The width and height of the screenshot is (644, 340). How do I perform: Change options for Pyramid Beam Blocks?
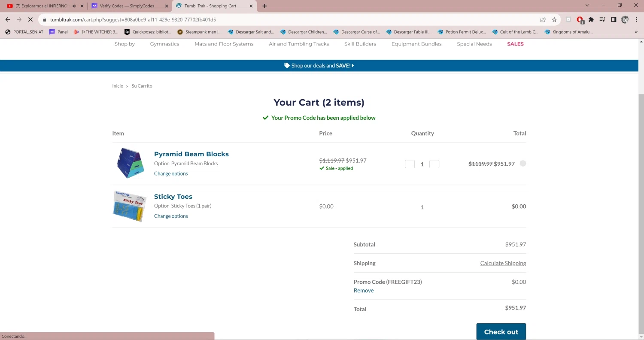pyautogui.click(x=171, y=173)
